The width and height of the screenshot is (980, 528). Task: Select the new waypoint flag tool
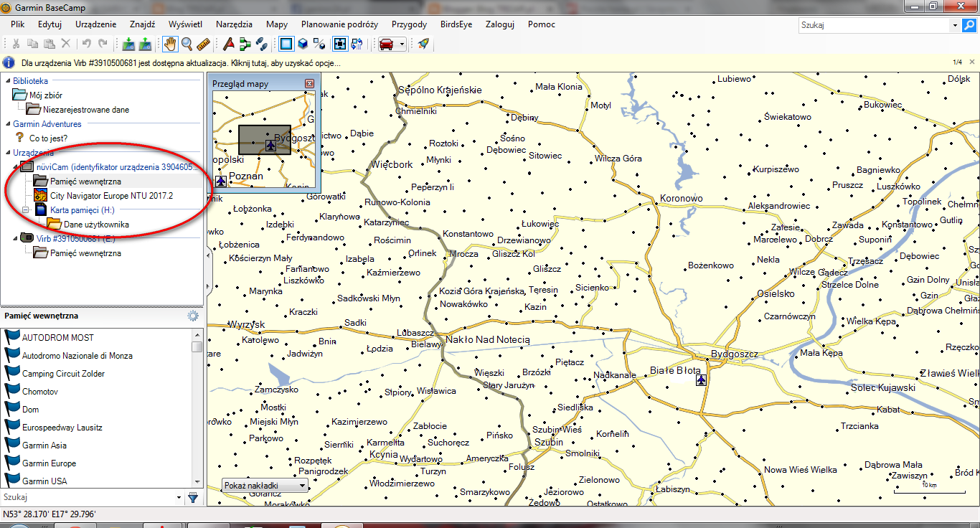point(229,44)
